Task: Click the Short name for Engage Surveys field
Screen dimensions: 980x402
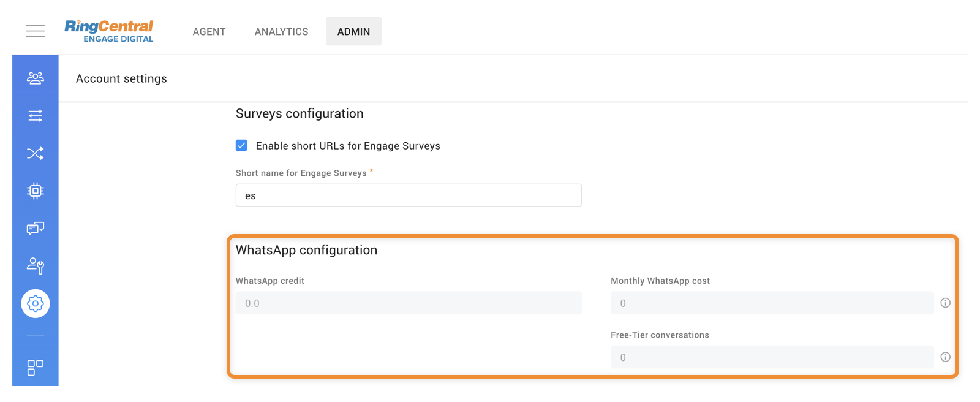Action: point(409,195)
